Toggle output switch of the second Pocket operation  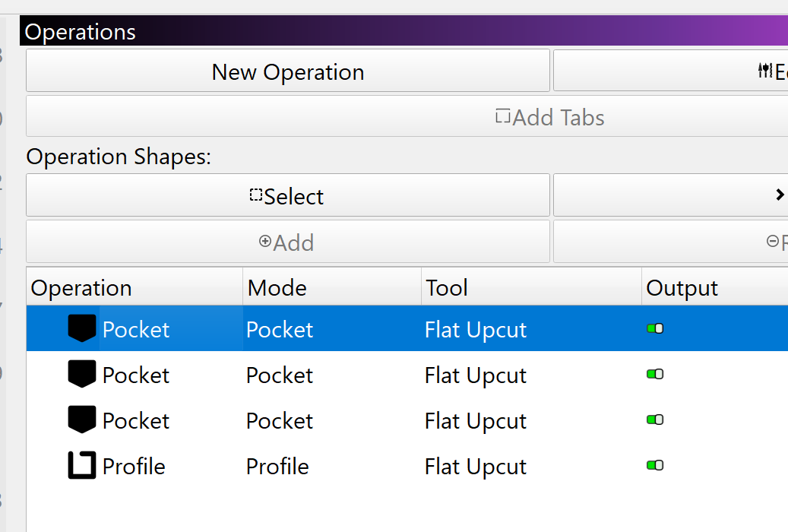click(x=655, y=374)
